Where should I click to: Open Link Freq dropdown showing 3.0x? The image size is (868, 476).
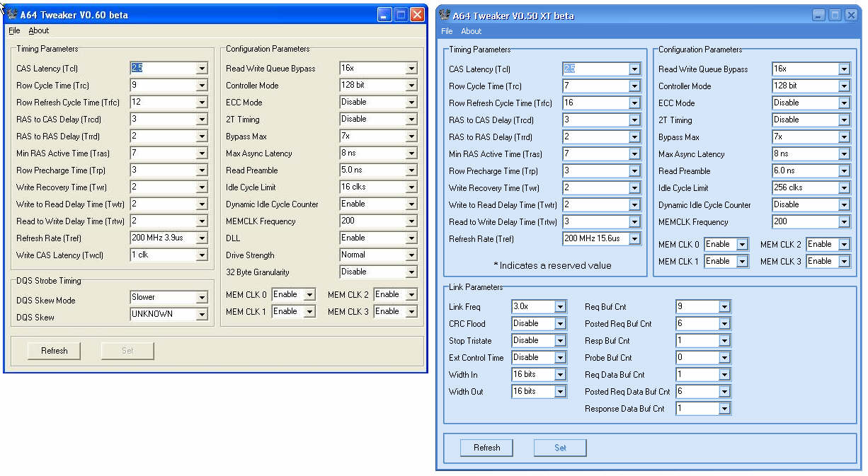click(x=561, y=307)
